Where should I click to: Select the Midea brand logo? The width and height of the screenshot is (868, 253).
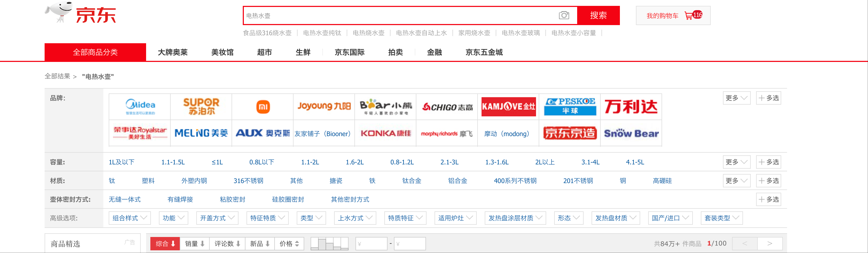click(x=140, y=107)
